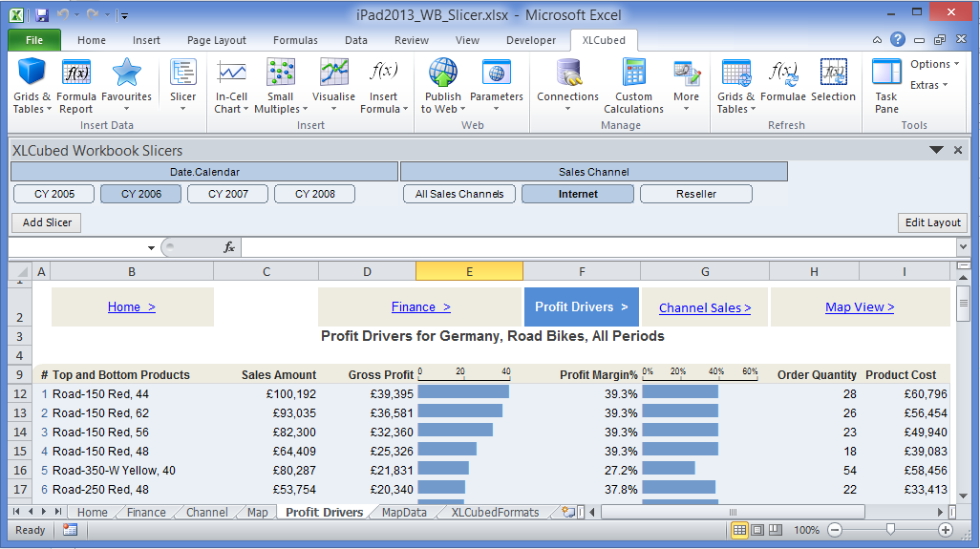Open the Grids & Tables insert tool
This screenshot has width=980, height=549.
pyautogui.click(x=32, y=86)
